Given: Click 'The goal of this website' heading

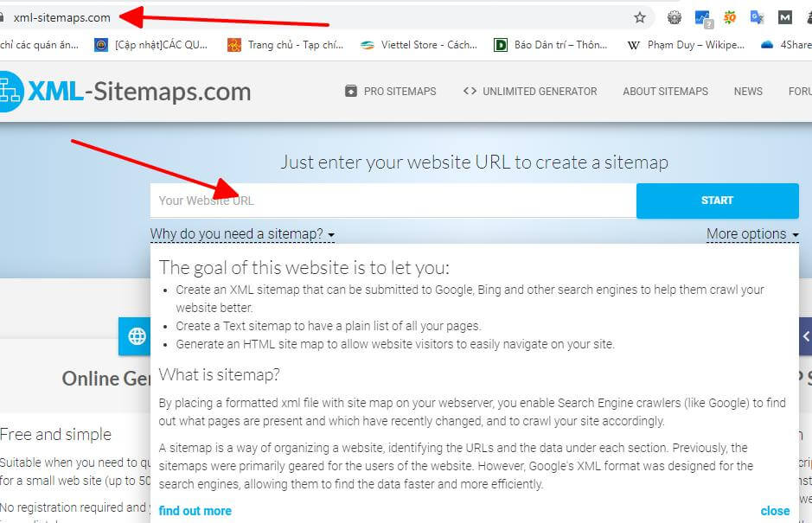Looking at the screenshot, I should [x=304, y=268].
